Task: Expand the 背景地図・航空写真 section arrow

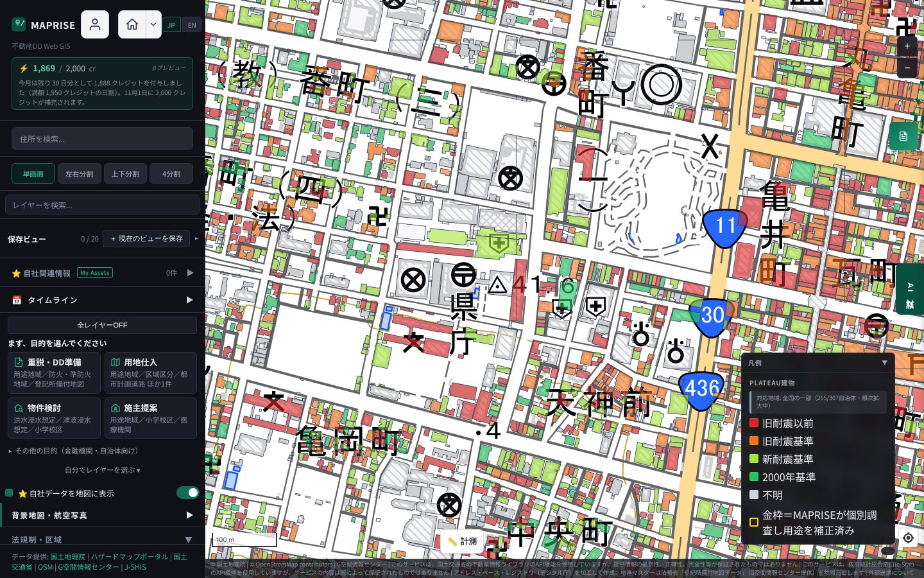Action: [189, 515]
